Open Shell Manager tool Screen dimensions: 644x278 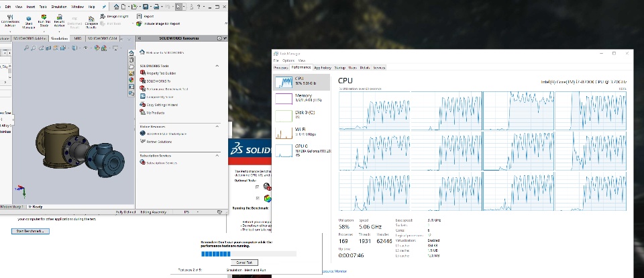29,22
